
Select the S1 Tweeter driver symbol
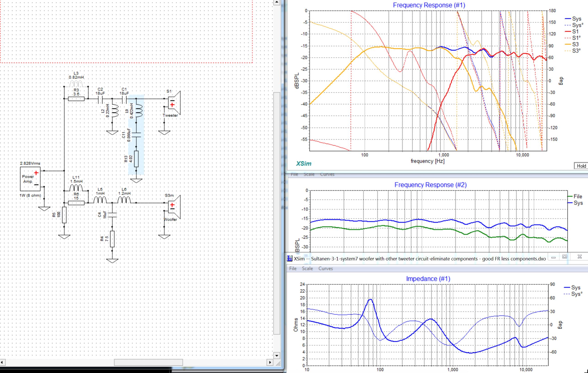[174, 103]
